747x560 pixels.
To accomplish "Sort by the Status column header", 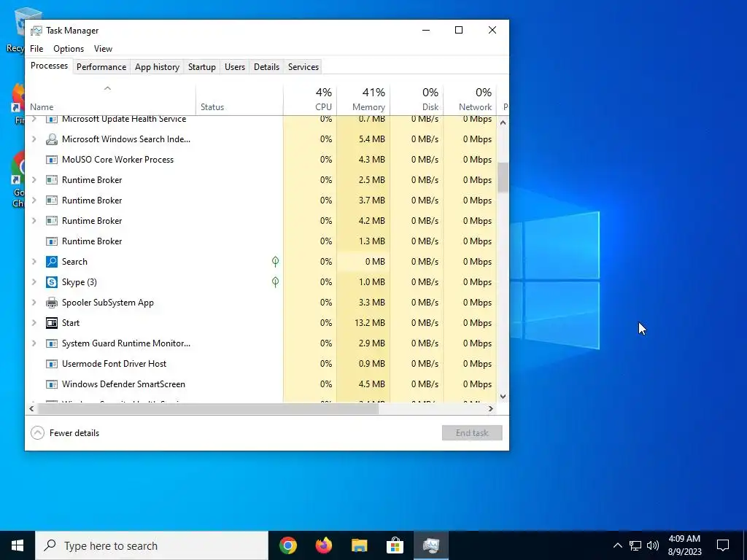I will coord(239,100).
